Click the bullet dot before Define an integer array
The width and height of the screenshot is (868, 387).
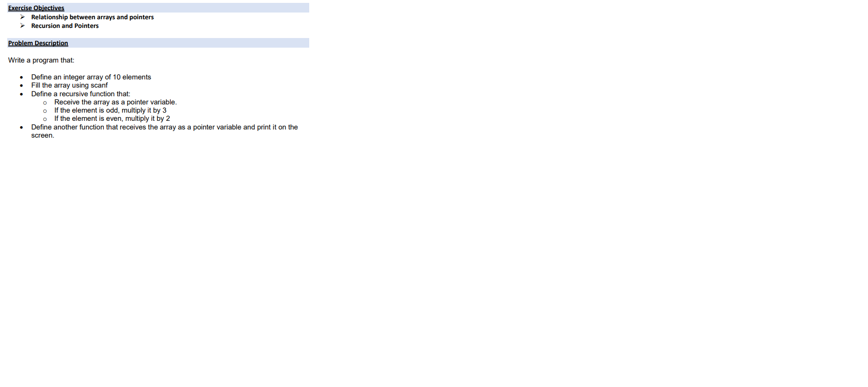(x=22, y=77)
